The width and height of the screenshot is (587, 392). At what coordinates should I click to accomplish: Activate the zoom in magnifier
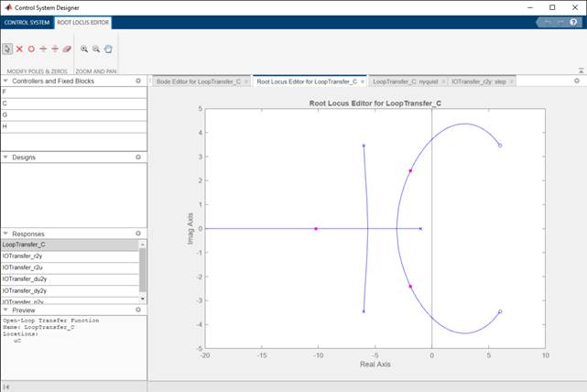(x=84, y=49)
